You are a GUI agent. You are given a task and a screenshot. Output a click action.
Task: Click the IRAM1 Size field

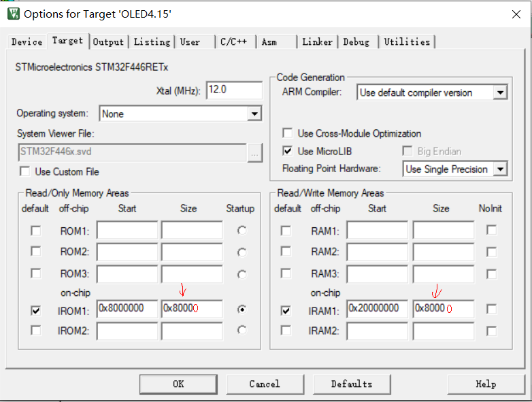click(444, 309)
